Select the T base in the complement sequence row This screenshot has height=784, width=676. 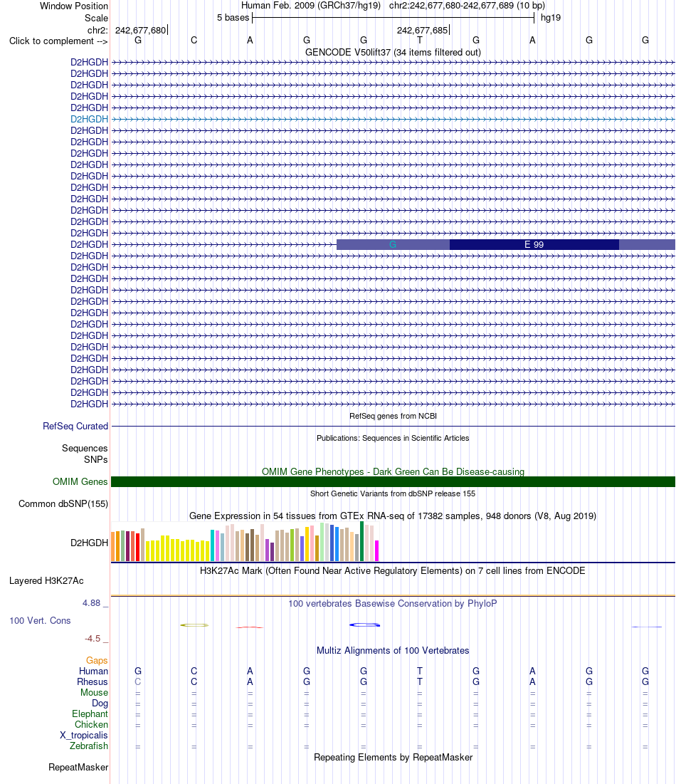[420, 41]
